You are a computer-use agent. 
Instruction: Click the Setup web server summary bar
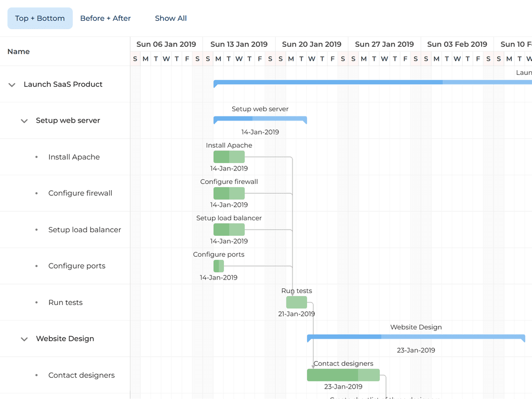click(x=260, y=119)
